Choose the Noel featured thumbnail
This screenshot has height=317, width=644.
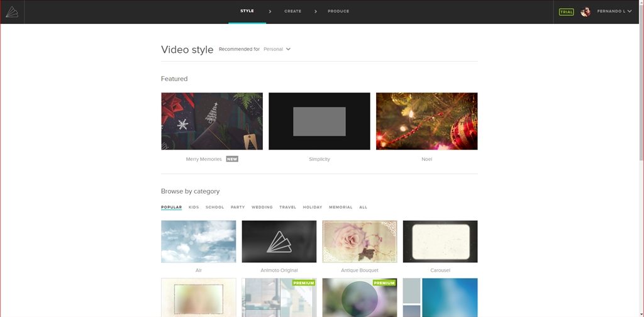click(427, 121)
